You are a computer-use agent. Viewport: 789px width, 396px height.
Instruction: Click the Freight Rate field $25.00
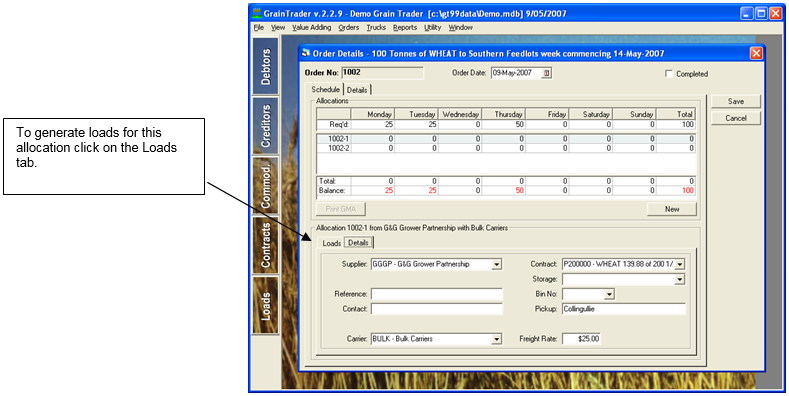581,339
